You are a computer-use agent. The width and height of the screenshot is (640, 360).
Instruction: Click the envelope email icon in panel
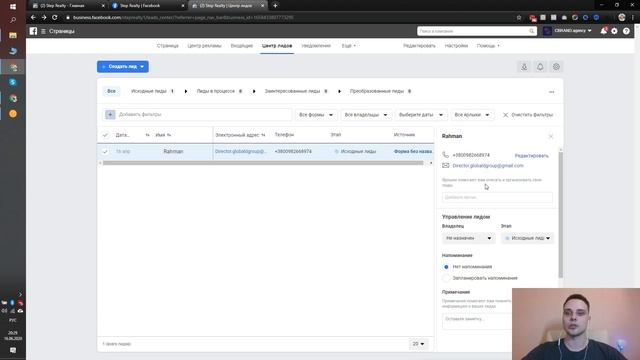pos(445,166)
